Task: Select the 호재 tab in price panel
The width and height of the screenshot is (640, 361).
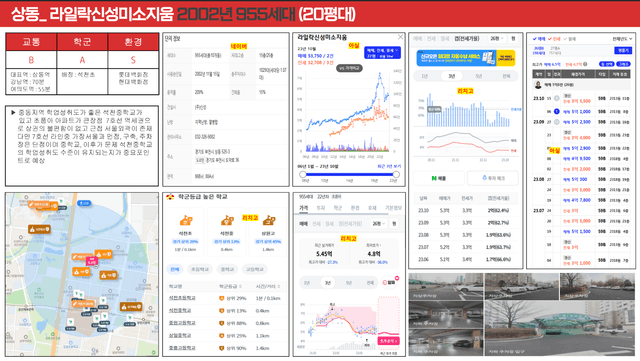Action: 372,208
